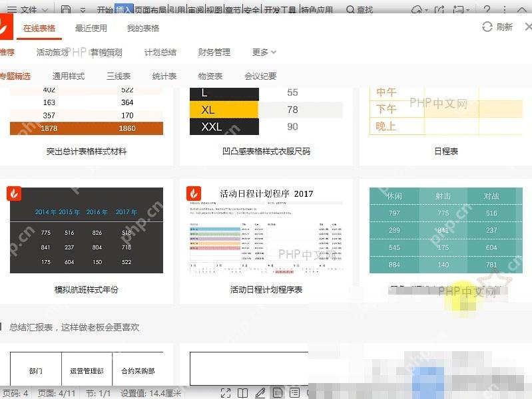Image resolution: width=532 pixels, height=399 pixels.
Task: Click the Docer badge on the 活动日程 template
Action: point(194,194)
